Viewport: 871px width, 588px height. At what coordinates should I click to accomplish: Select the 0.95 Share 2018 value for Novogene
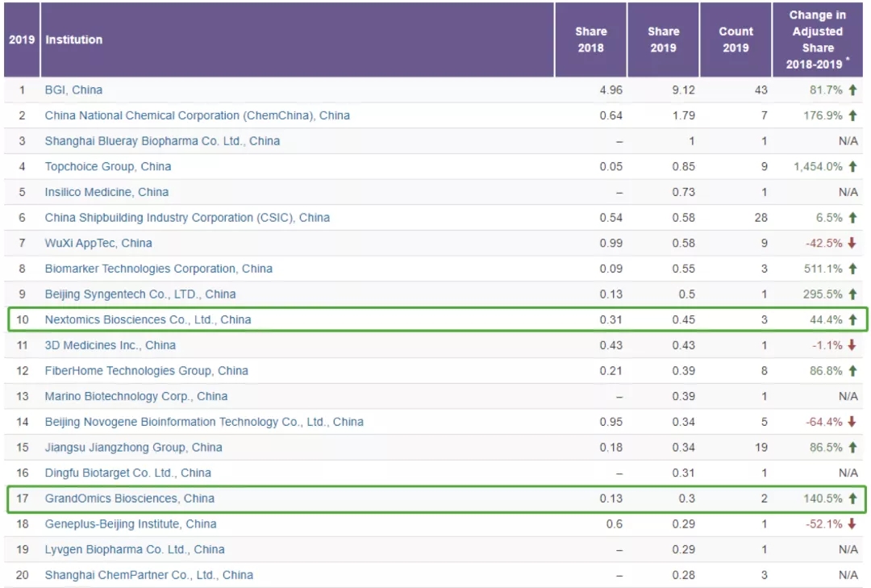pos(611,423)
